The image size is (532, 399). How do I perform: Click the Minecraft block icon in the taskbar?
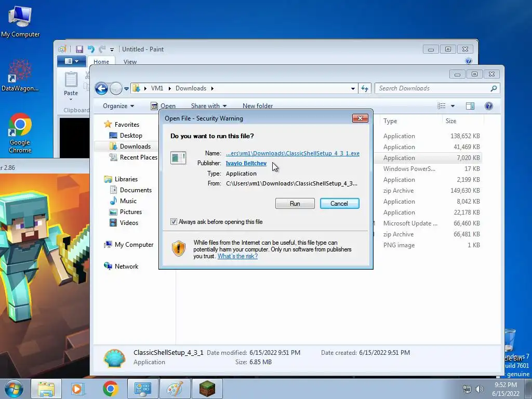[x=207, y=389]
